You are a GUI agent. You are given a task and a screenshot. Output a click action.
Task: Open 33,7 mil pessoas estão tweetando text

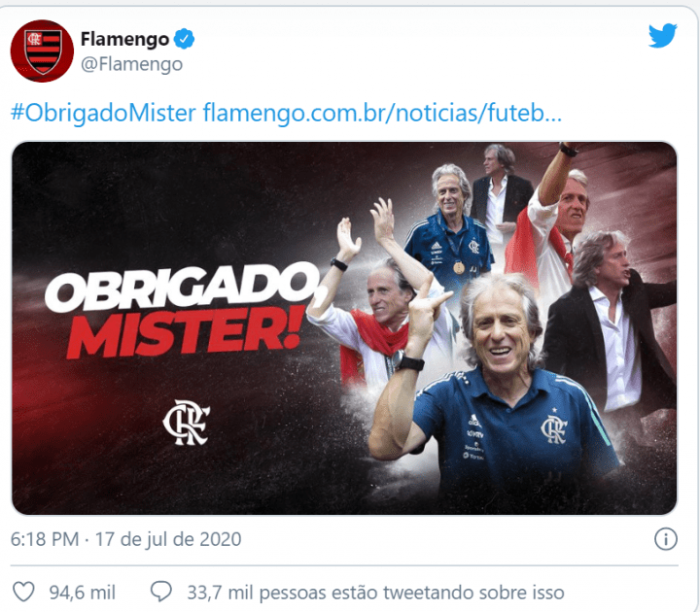pyautogui.click(x=375, y=593)
